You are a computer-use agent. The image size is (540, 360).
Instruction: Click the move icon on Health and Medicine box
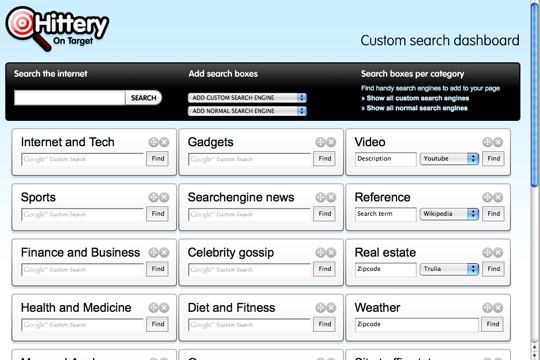[154, 308]
